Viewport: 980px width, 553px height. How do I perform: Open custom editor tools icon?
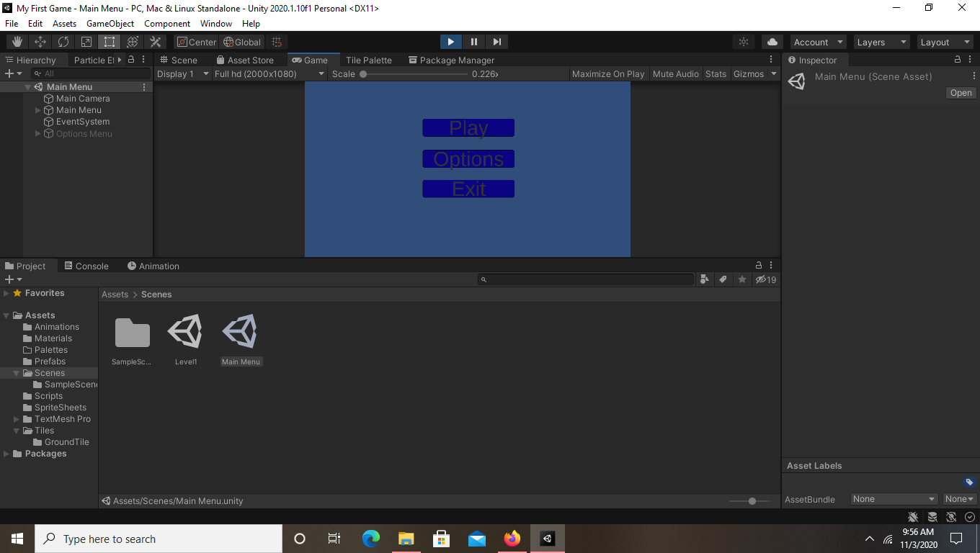point(156,42)
